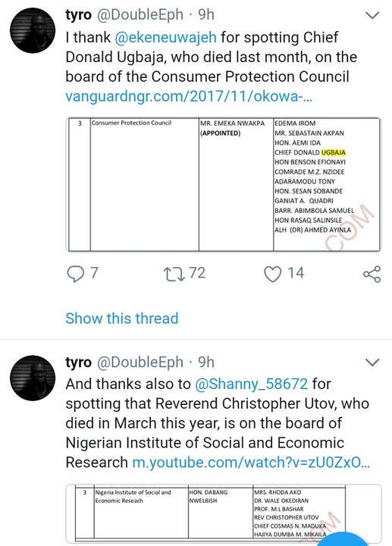Screen dimensions: 392x546
Task: Expand options chevron on second tweet
Action: click(372, 362)
